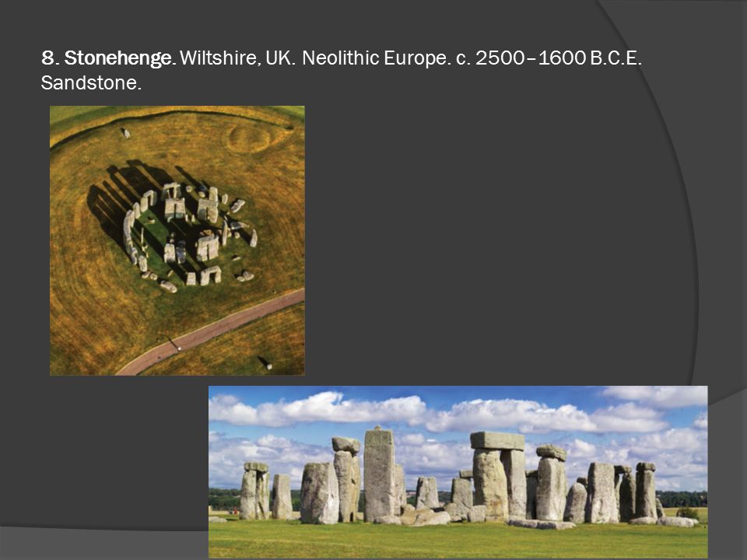Click the text "Neolithic Europe."

point(376,58)
